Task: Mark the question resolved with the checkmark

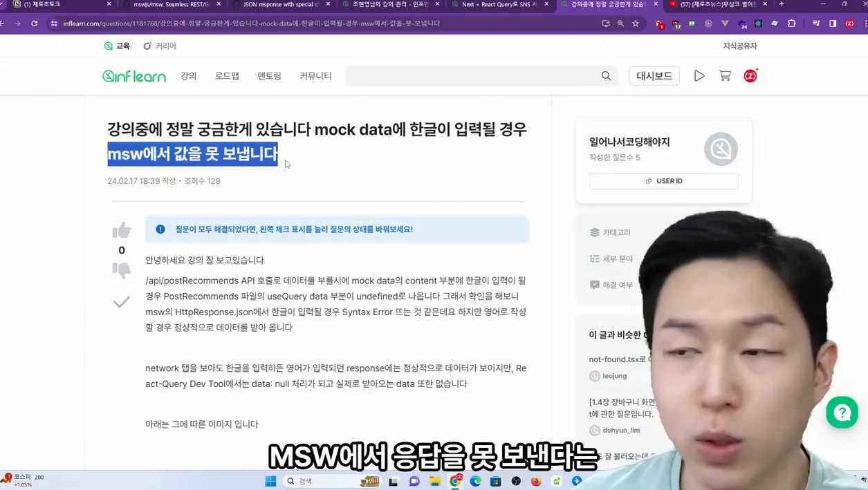Action: 122,302
